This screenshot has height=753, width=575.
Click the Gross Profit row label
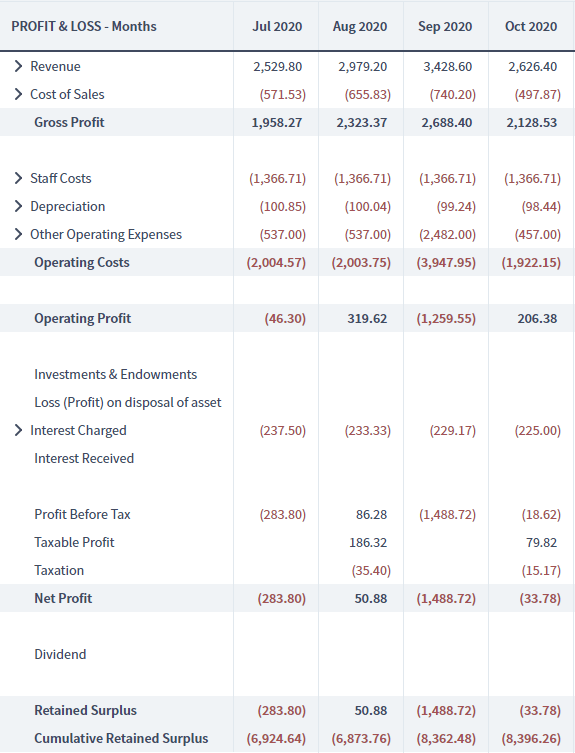pos(69,122)
